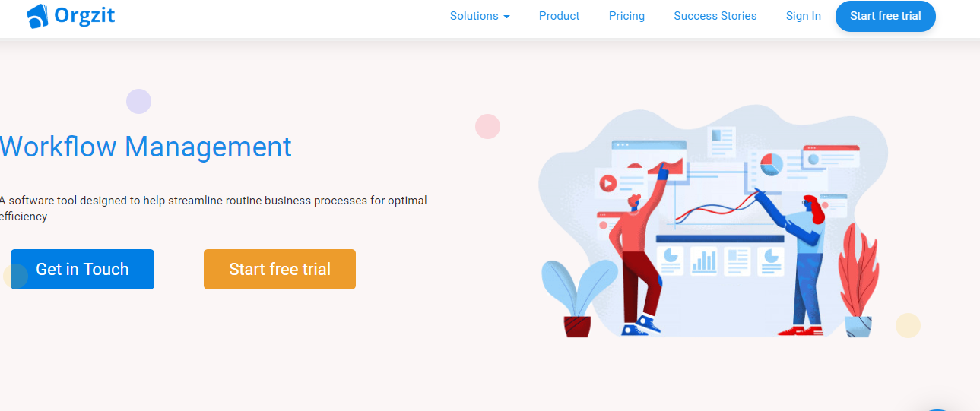
Task: Click the bar chart card in illustration
Action: click(704, 261)
